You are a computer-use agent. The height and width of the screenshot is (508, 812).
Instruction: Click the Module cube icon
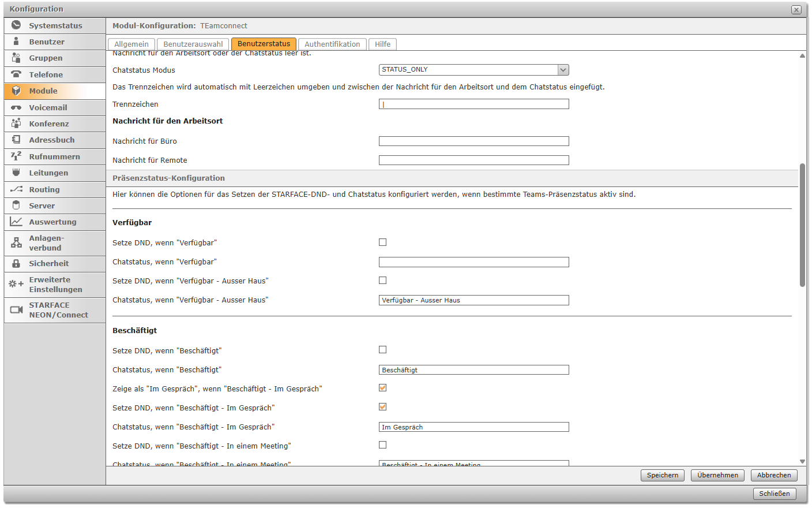(x=16, y=91)
